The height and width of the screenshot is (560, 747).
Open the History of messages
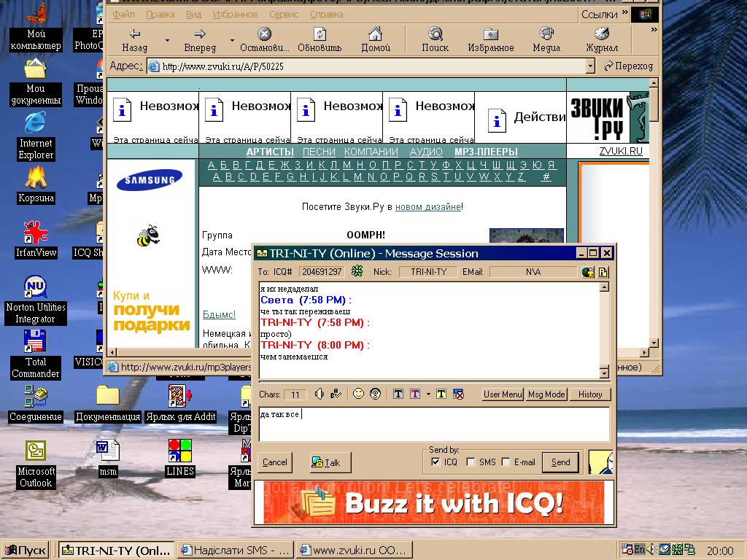click(589, 394)
